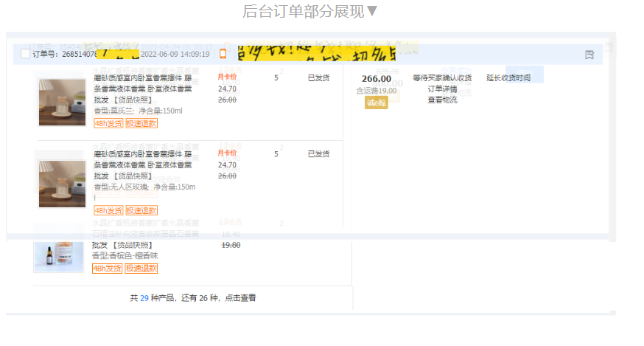Click the flag memo icon on order header

pyautogui.click(x=589, y=55)
